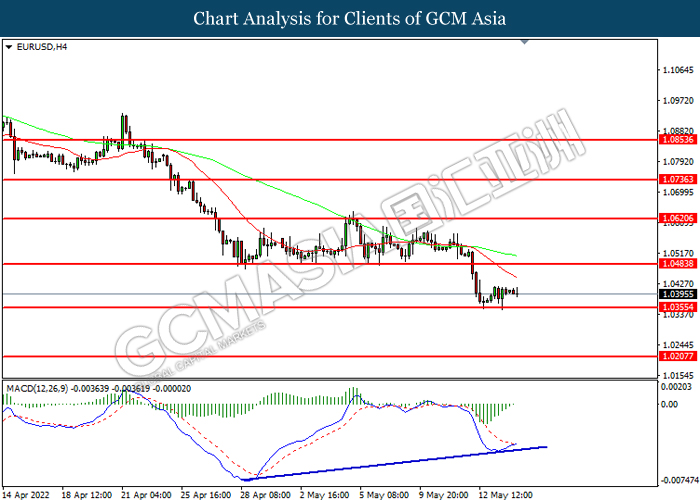Click the 1.09720 price axis value

coord(678,100)
